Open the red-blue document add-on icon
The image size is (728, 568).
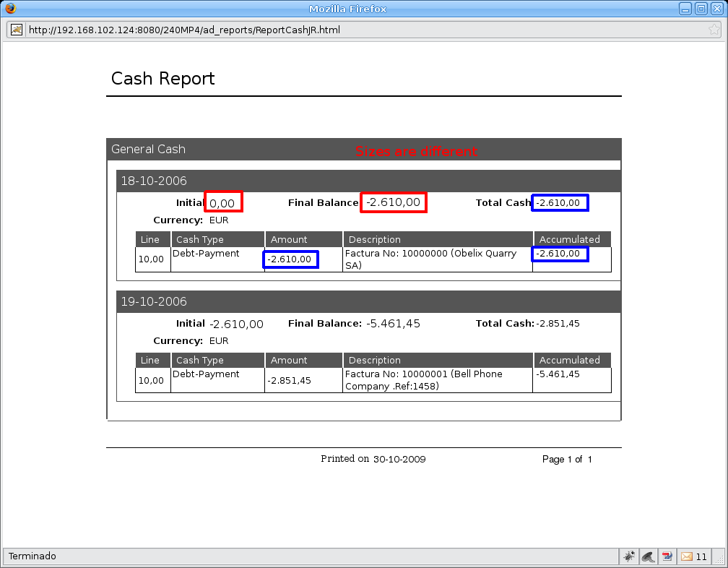667,556
